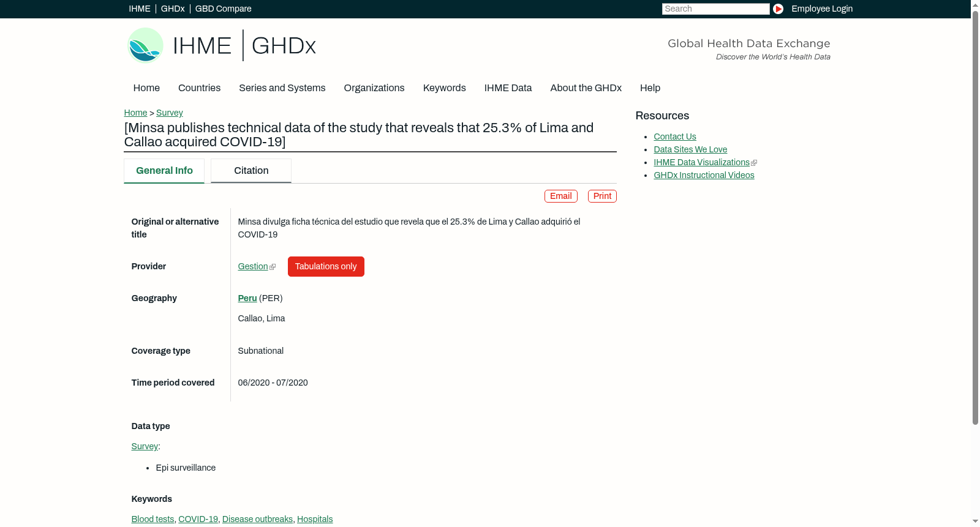The height and width of the screenshot is (527, 980).
Task: Open the COVID-19 keyword link
Action: click(x=198, y=519)
